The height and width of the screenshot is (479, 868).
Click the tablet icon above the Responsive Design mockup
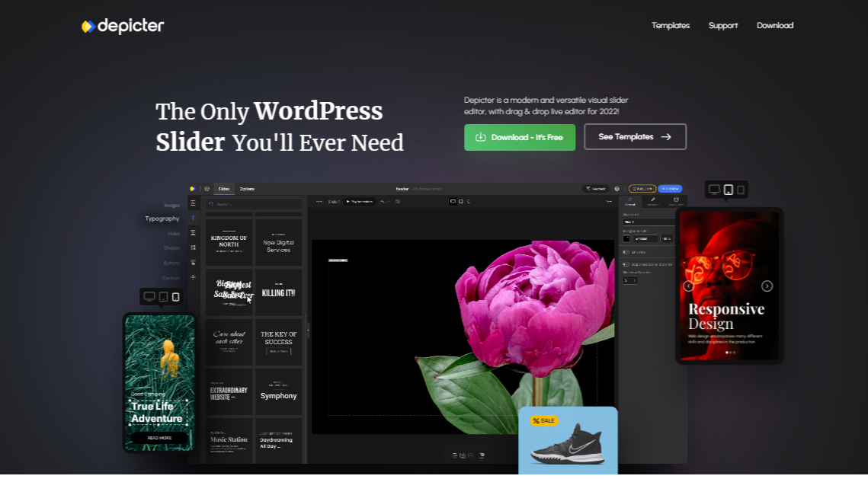pyautogui.click(x=729, y=190)
